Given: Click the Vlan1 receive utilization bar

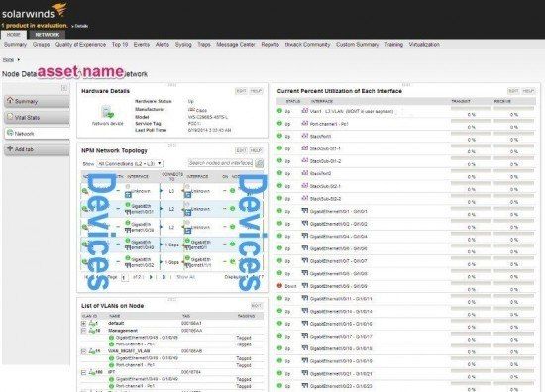Looking at the screenshot, I should click(514, 109).
